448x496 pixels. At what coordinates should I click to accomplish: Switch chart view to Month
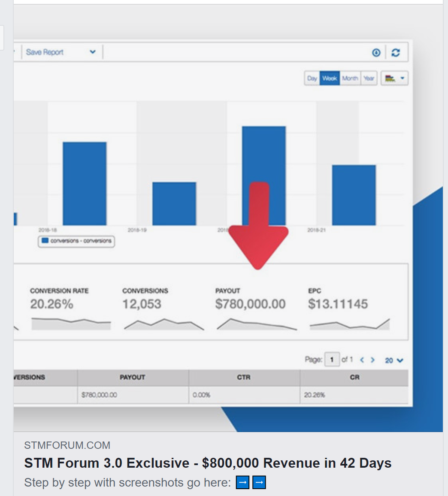(350, 79)
